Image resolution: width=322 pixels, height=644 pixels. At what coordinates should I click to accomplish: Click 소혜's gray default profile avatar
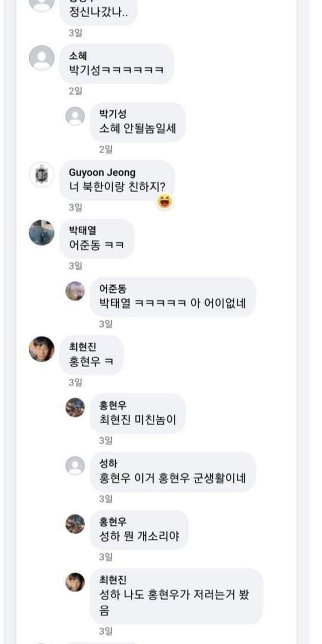(x=42, y=58)
